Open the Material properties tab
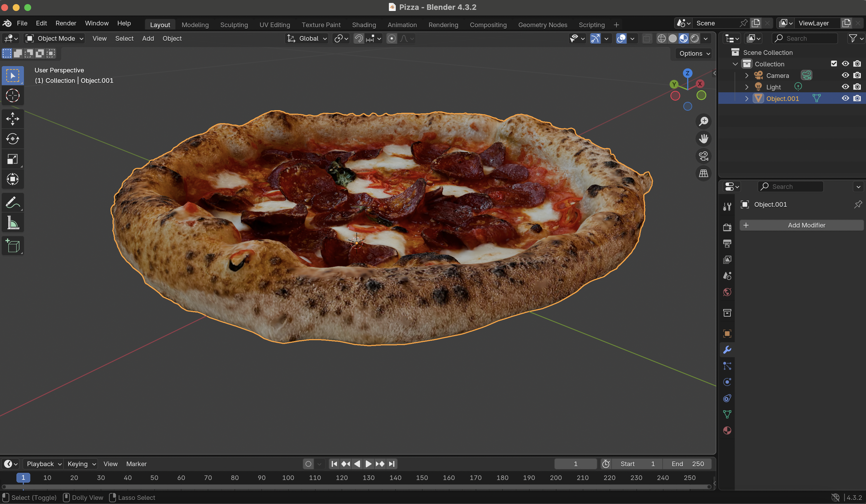The height and width of the screenshot is (504, 866). pos(727,430)
